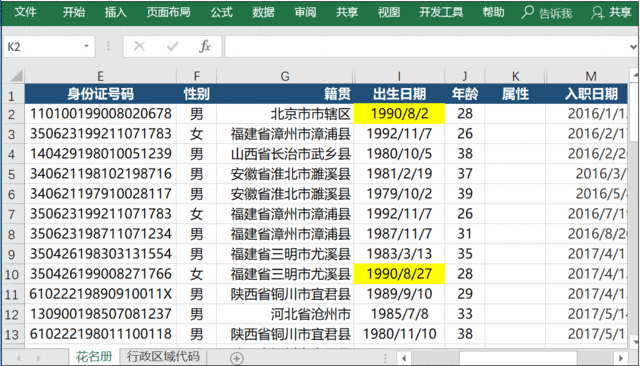Click the cancel X icon in formula bar
This screenshot has width=640, height=366.
pyautogui.click(x=139, y=46)
